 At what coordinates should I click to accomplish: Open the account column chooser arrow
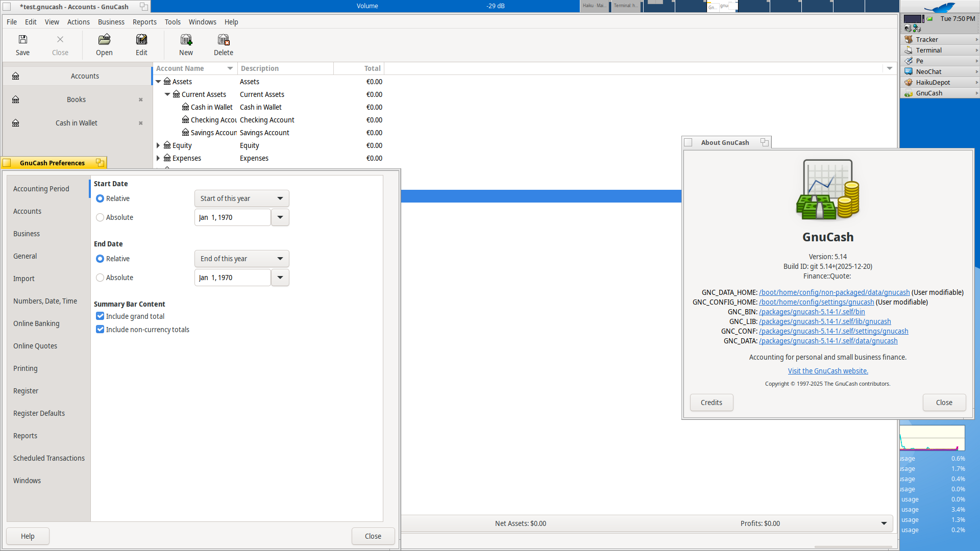click(890, 68)
